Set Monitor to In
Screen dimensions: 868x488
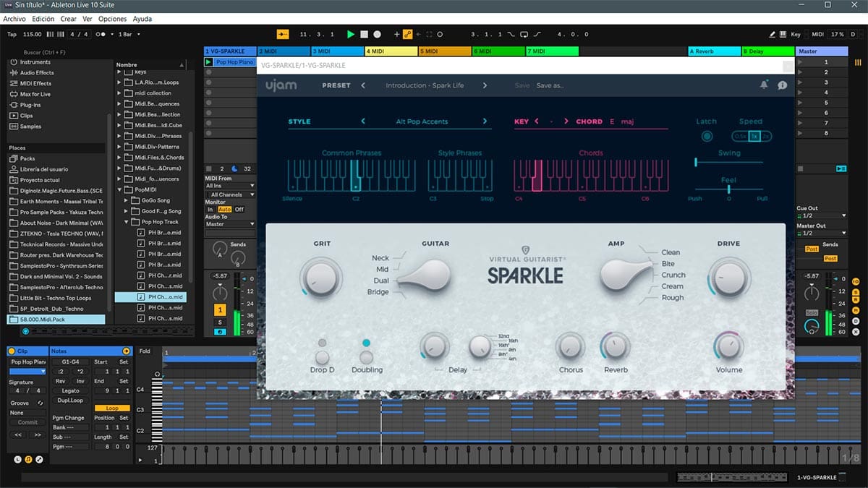coord(210,210)
